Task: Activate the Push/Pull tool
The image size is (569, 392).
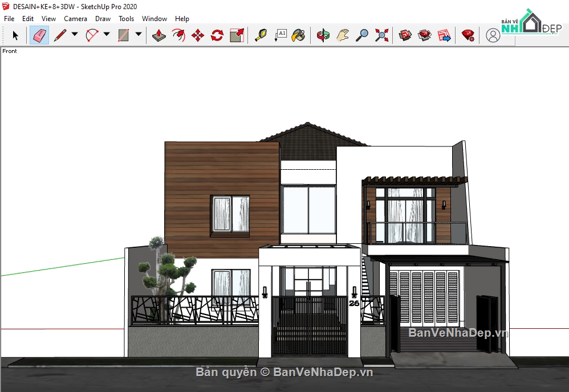Action: tap(158, 35)
